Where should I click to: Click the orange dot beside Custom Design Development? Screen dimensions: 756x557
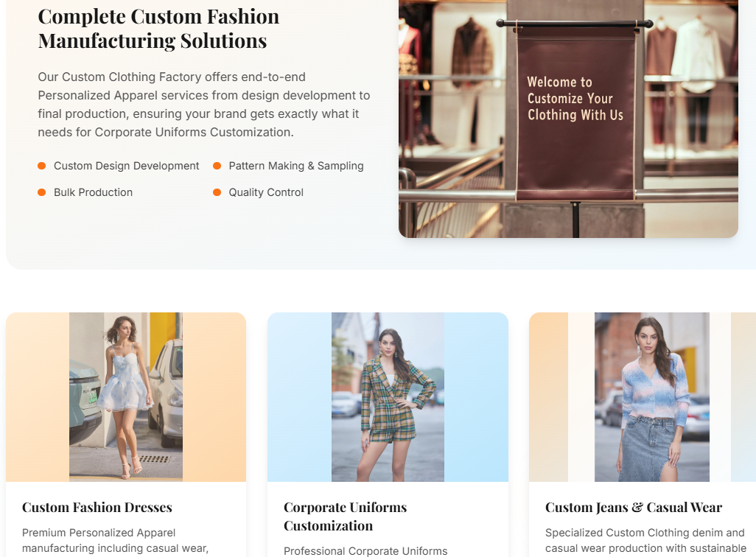(x=42, y=166)
